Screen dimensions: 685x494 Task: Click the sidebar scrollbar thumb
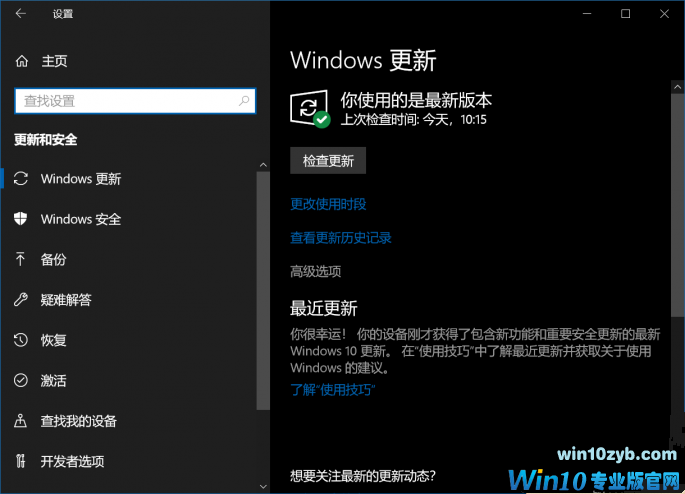(263, 291)
